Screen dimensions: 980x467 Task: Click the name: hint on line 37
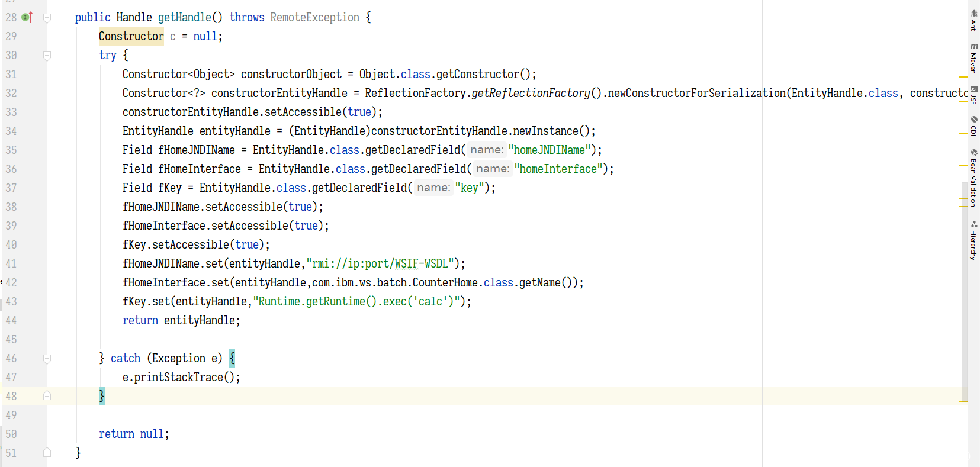(433, 188)
